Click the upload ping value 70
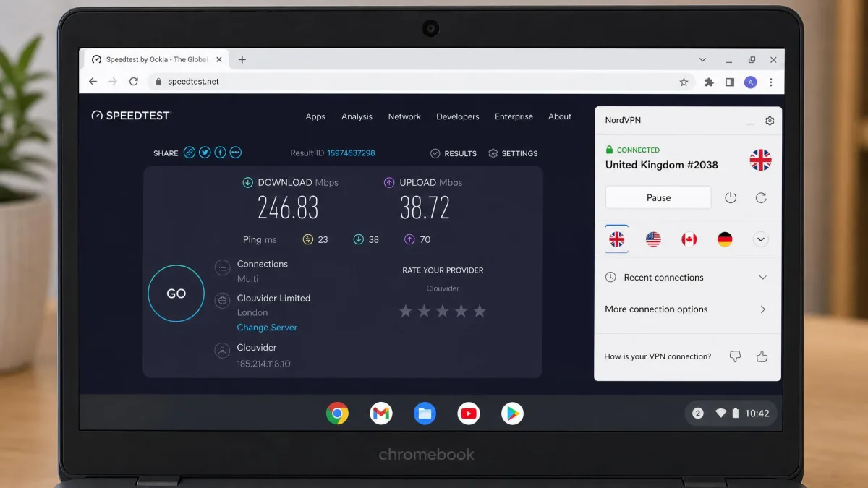The width and height of the screenshot is (868, 488). tap(425, 239)
